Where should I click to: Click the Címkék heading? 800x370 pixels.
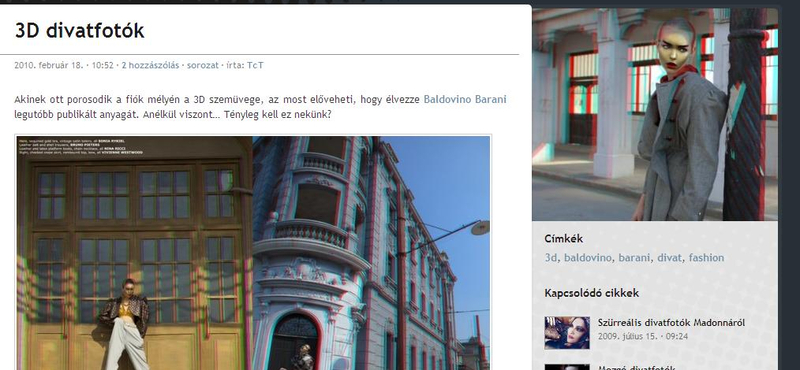(x=563, y=239)
